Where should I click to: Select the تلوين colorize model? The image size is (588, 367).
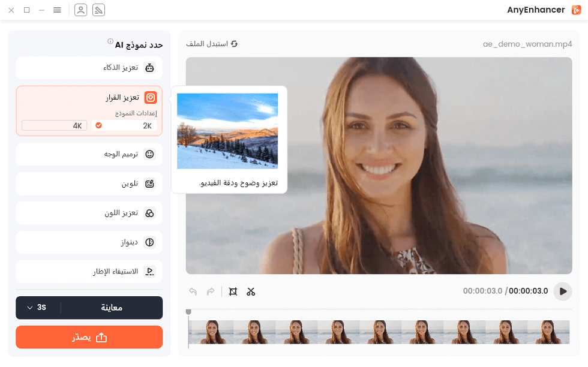(89, 183)
